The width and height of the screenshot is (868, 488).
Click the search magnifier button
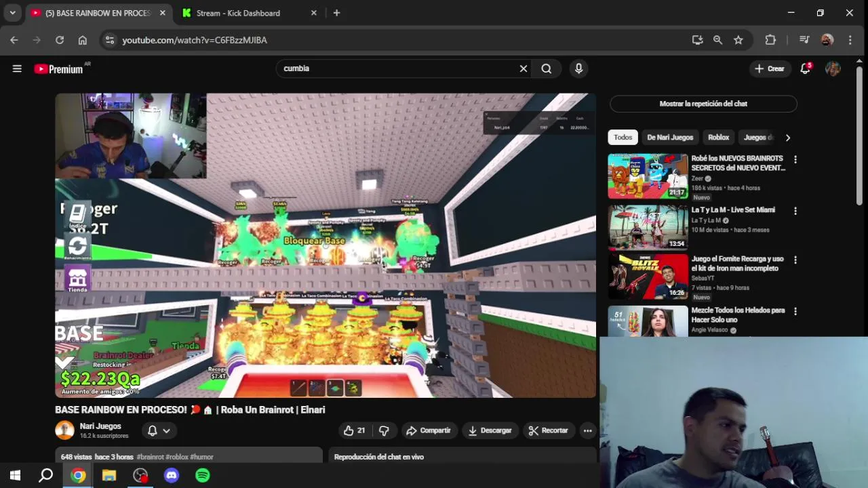(547, 68)
